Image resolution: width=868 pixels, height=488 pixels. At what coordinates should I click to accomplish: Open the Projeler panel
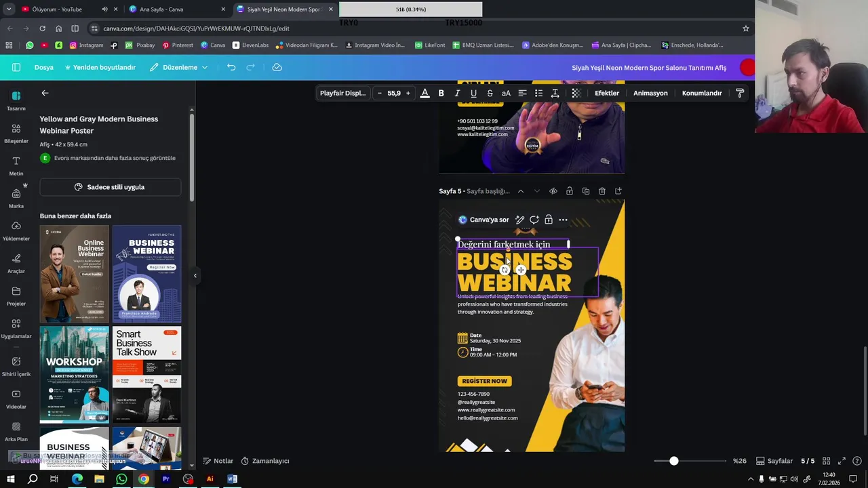[x=16, y=296]
